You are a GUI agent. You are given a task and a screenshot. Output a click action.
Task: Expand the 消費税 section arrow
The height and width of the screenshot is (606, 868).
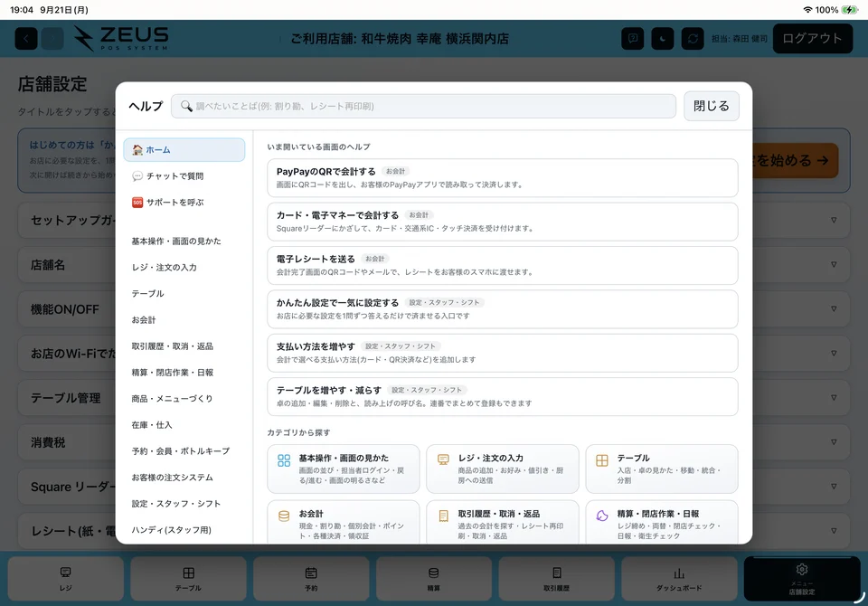[834, 442]
